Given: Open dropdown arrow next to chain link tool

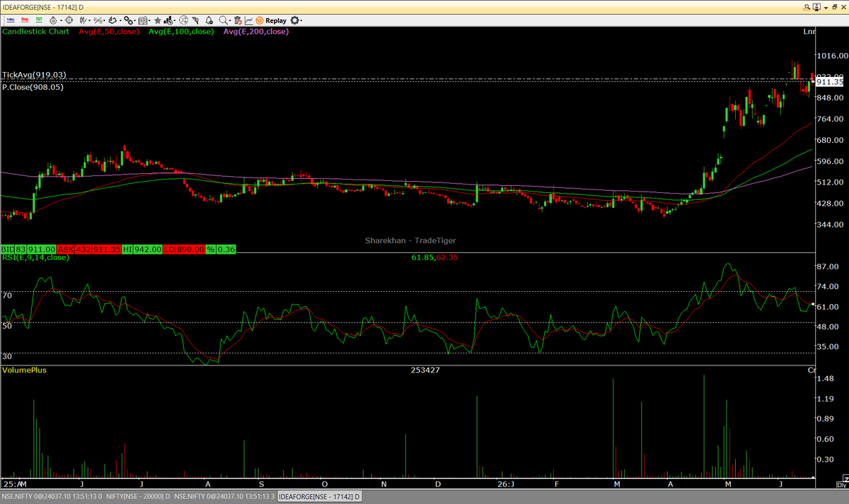Looking at the screenshot, I should [x=136, y=20].
